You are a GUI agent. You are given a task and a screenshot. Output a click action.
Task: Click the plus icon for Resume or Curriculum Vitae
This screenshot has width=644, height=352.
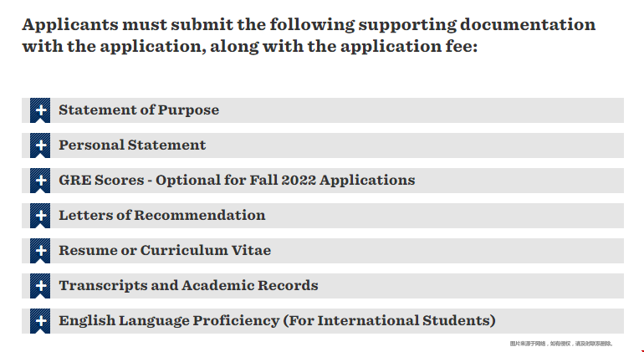(x=40, y=251)
